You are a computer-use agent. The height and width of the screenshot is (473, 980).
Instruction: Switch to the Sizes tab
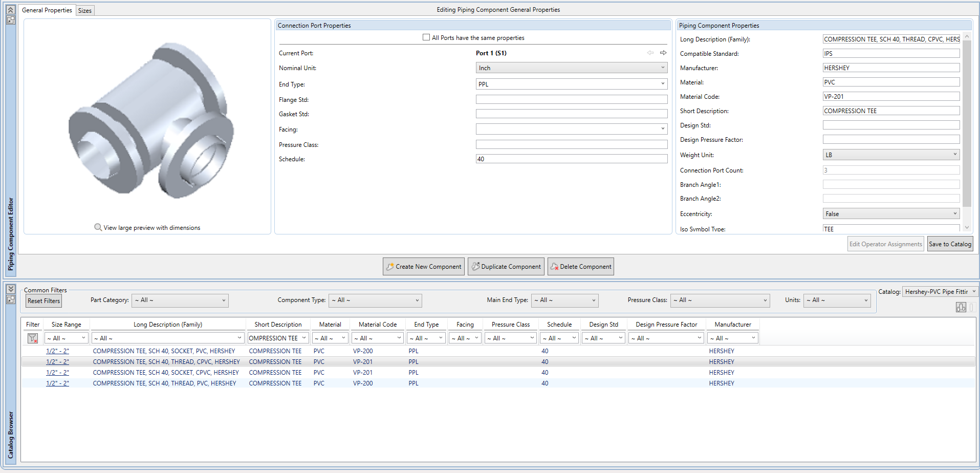[85, 11]
